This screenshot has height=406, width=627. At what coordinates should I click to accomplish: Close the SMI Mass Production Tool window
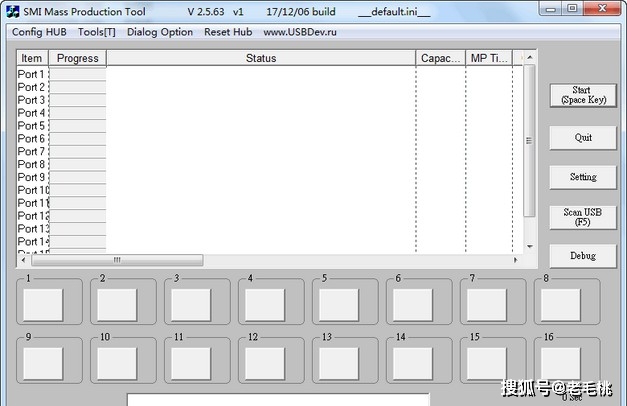(x=602, y=8)
